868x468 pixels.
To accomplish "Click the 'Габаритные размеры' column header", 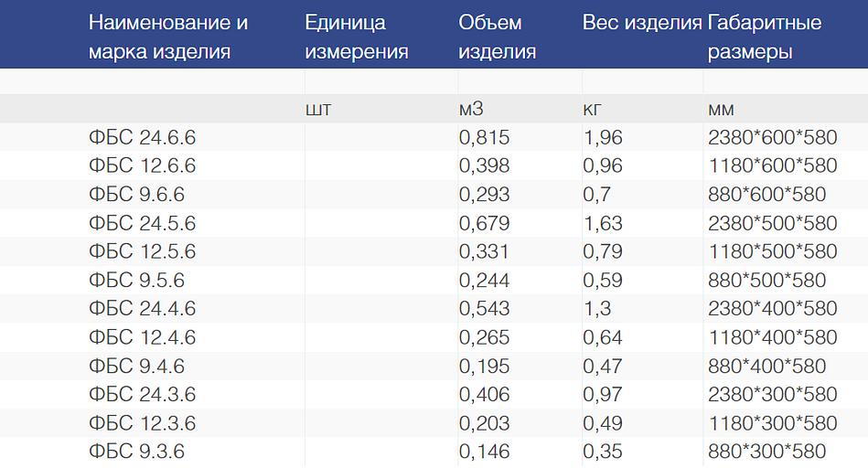I will tap(765, 37).
